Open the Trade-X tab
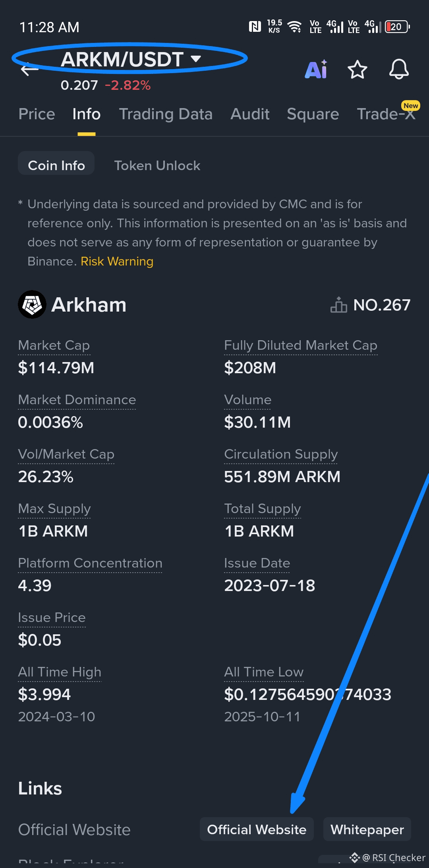The height and width of the screenshot is (868, 429). point(385,114)
